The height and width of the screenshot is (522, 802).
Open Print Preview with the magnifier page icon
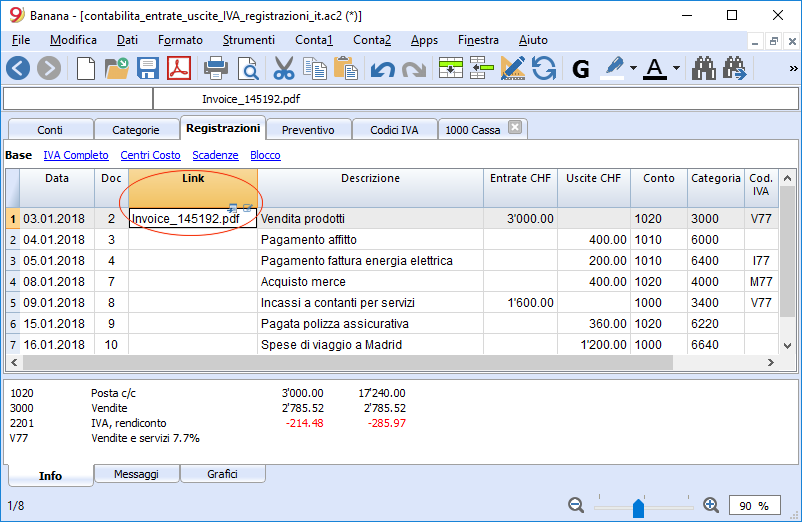tap(248, 68)
